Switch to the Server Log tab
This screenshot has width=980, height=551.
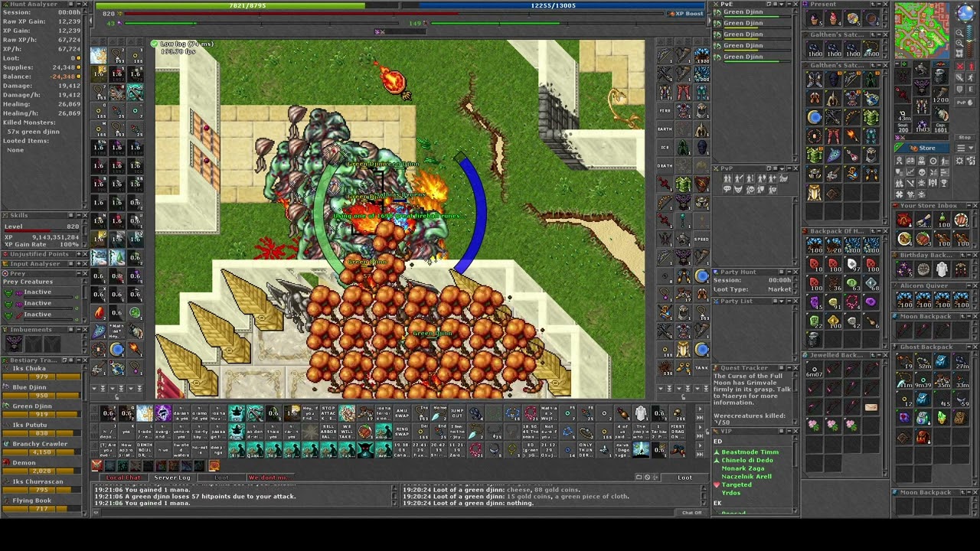click(172, 478)
